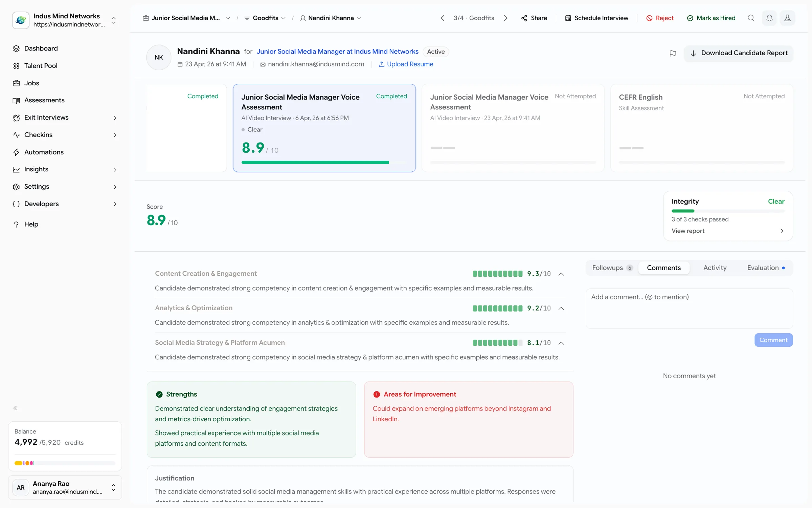The width and height of the screenshot is (812, 508).
Task: Expand the Settings submenu chevron
Action: [x=115, y=187]
